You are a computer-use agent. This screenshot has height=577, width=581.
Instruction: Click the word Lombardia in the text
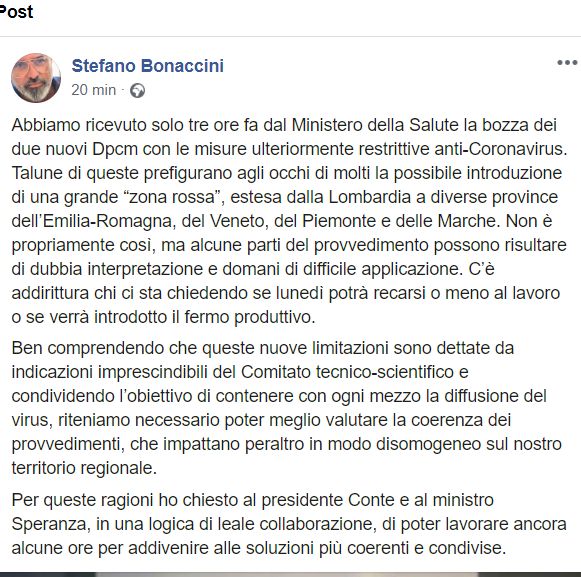pos(369,197)
